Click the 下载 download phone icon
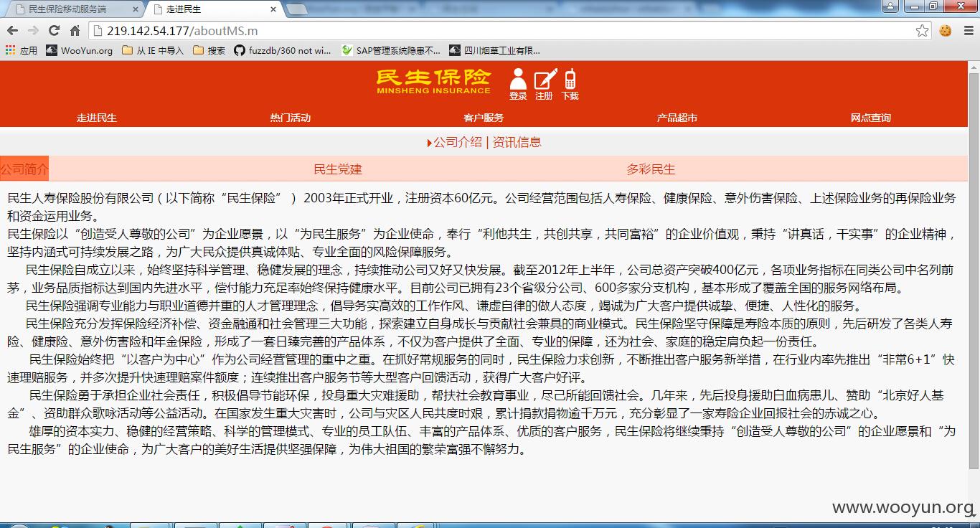The width and height of the screenshot is (980, 528). coord(570,85)
